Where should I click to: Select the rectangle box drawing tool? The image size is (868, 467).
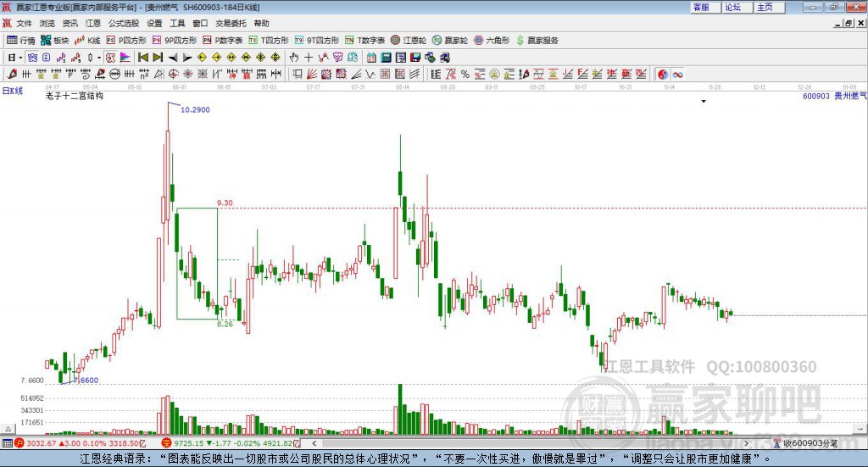(298, 74)
